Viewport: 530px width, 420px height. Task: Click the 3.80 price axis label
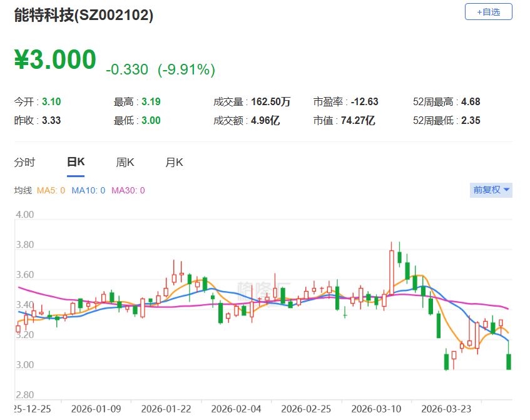24,245
